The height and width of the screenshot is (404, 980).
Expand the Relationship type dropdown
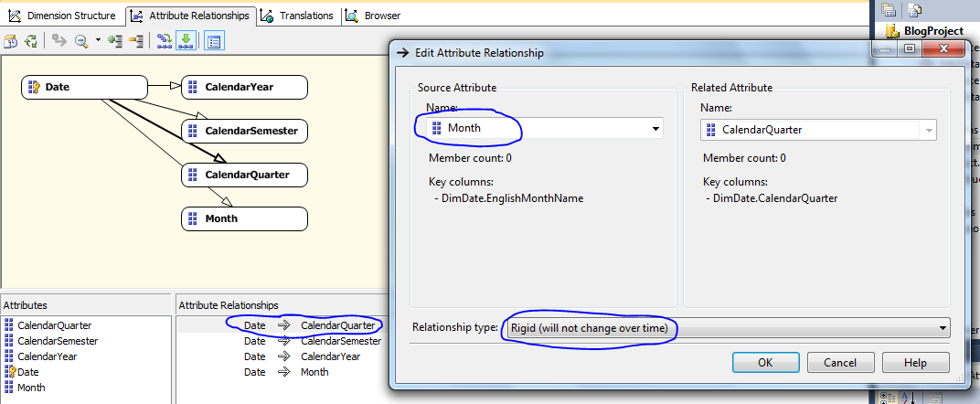pyautogui.click(x=942, y=327)
